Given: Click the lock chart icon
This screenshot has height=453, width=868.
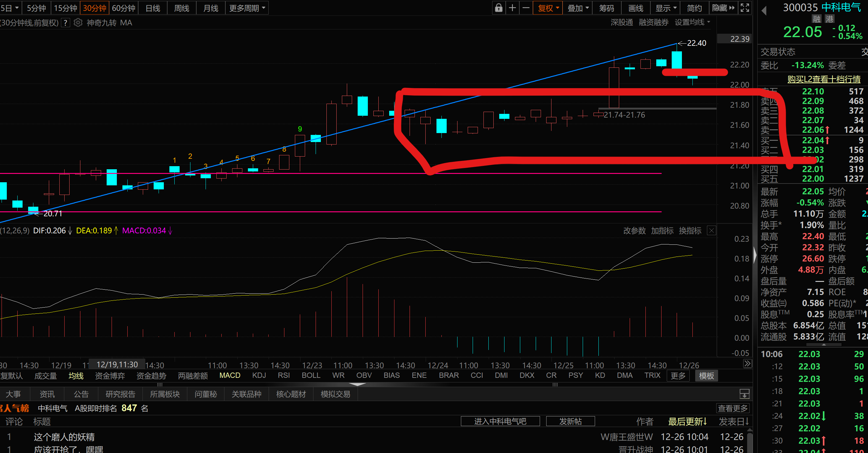Looking at the screenshot, I should click(498, 8).
